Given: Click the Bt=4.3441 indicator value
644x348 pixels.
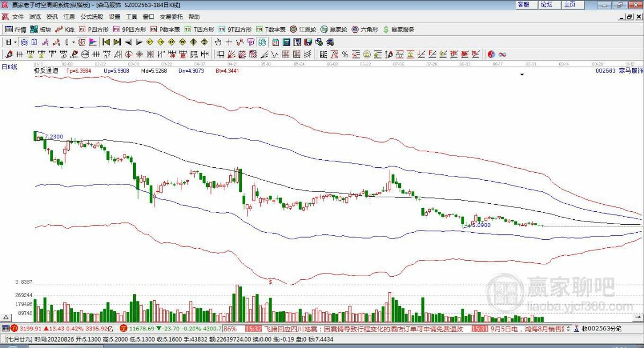Looking at the screenshot, I should [x=228, y=70].
